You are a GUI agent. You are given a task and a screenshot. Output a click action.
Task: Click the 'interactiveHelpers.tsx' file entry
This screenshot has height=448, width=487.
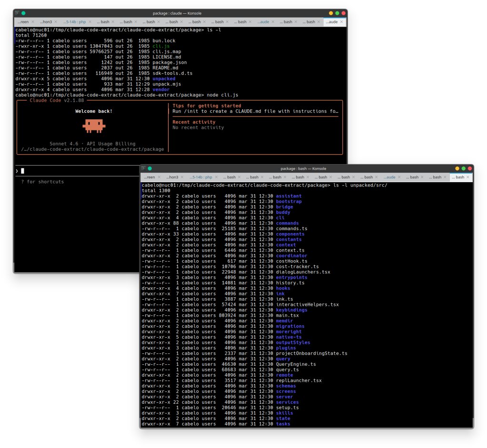click(308, 305)
